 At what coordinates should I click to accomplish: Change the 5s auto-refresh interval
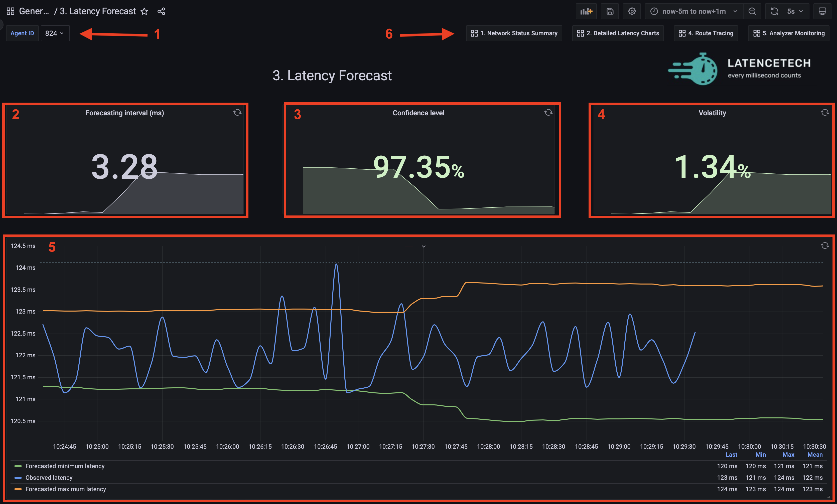click(795, 11)
